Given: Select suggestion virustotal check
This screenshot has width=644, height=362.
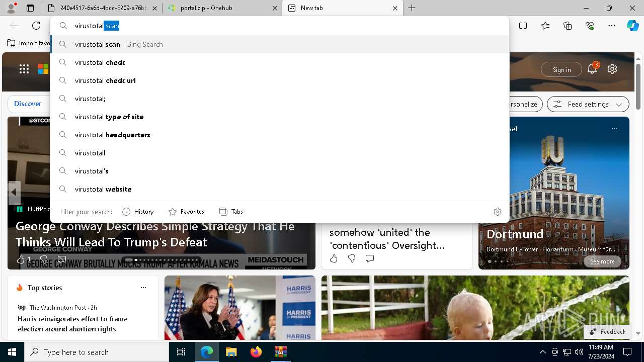Looking at the screenshot, I should pos(280,62).
